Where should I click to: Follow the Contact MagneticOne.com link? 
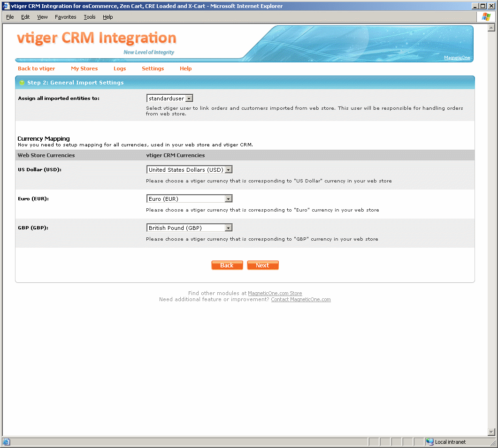301,299
